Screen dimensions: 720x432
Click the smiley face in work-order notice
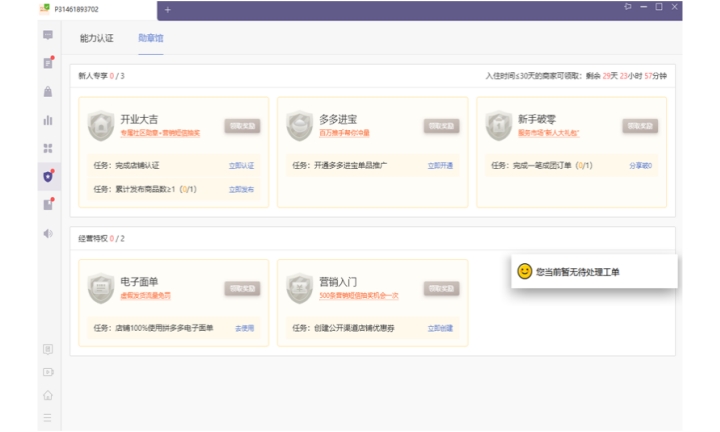[x=524, y=271]
